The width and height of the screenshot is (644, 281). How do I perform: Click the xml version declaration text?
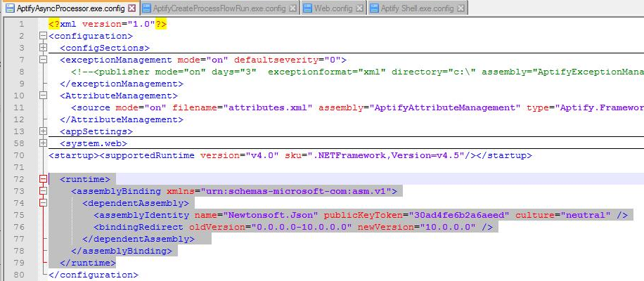(x=108, y=24)
